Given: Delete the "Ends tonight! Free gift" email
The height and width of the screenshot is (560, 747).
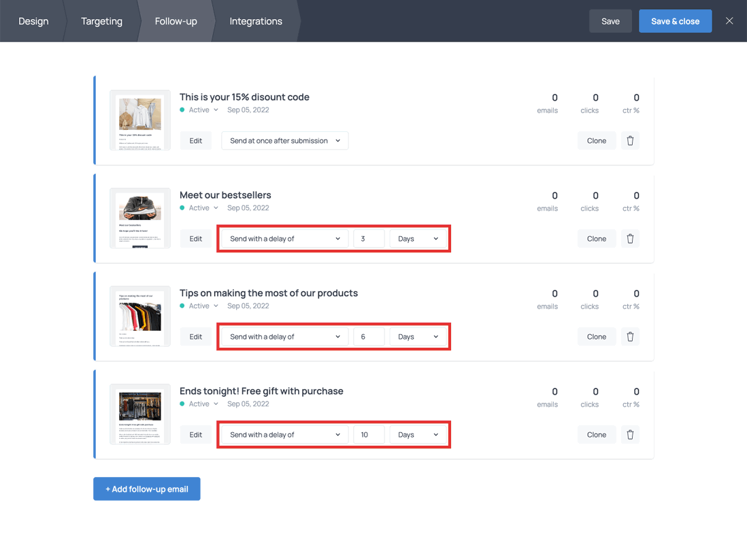Looking at the screenshot, I should click(630, 434).
